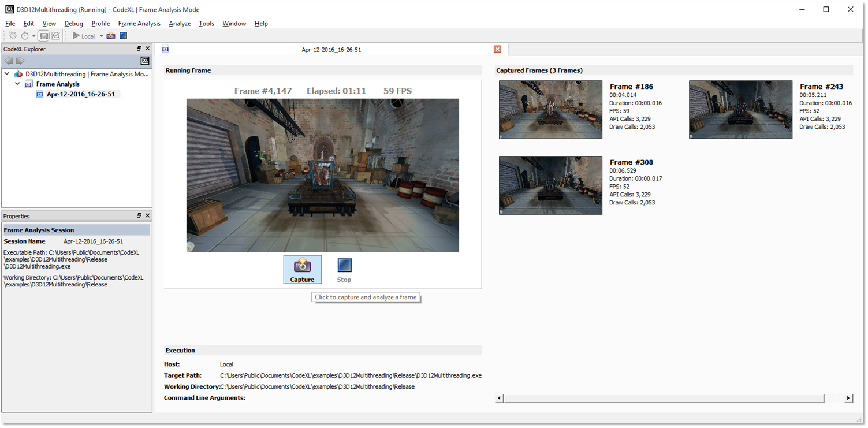Screen dimensions: 868x428
Task: Click the analyze mode toolbar icon
Action: click(56, 36)
